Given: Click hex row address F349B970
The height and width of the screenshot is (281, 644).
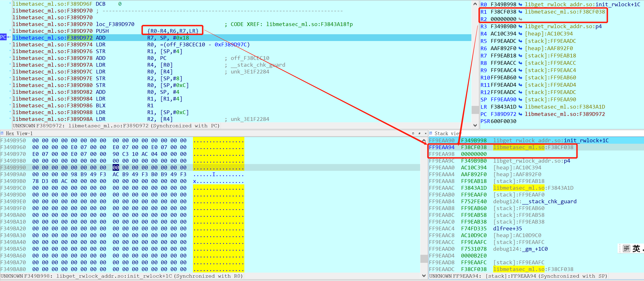Looking at the screenshot, I should [13, 154].
